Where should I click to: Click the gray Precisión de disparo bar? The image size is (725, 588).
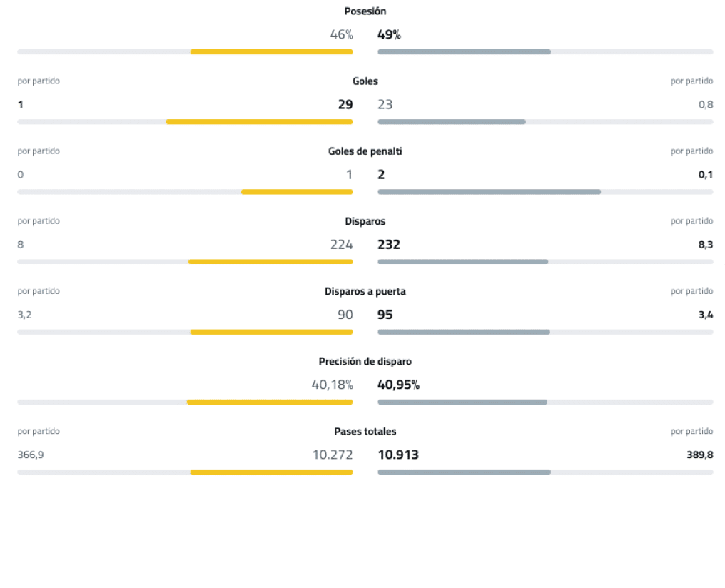pos(462,402)
